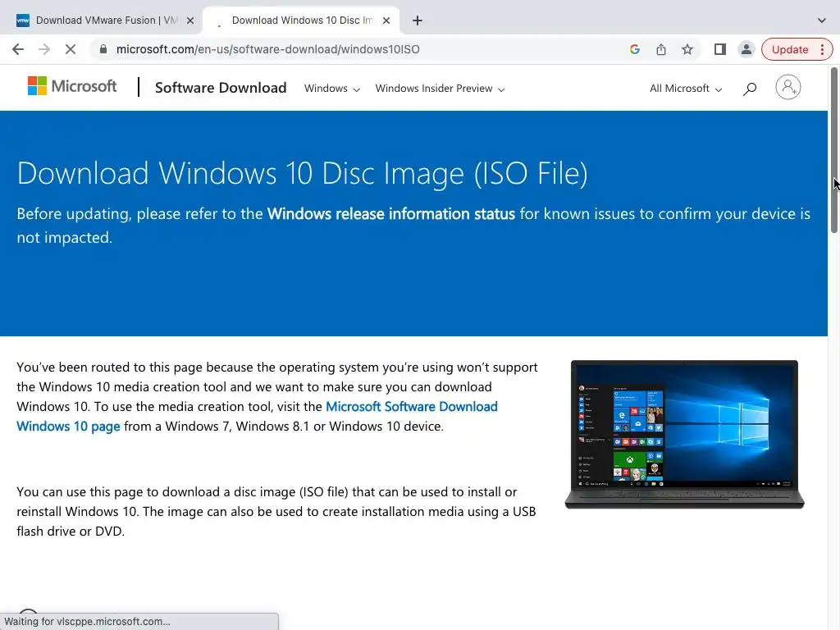
Task: Click the lock icon in address bar
Action: pos(103,49)
